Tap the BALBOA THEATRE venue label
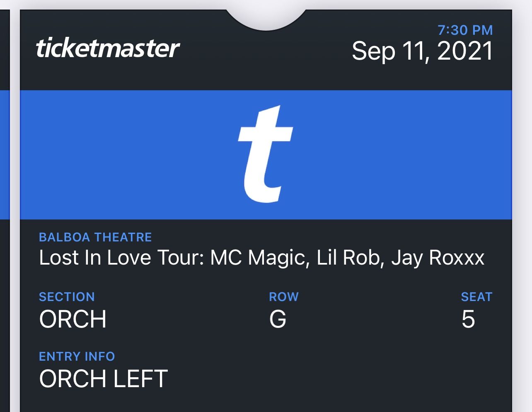The width and height of the screenshot is (532, 412). click(x=95, y=237)
